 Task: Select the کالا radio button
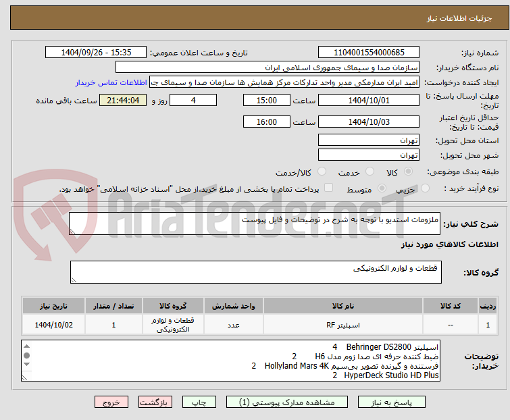click(408, 172)
